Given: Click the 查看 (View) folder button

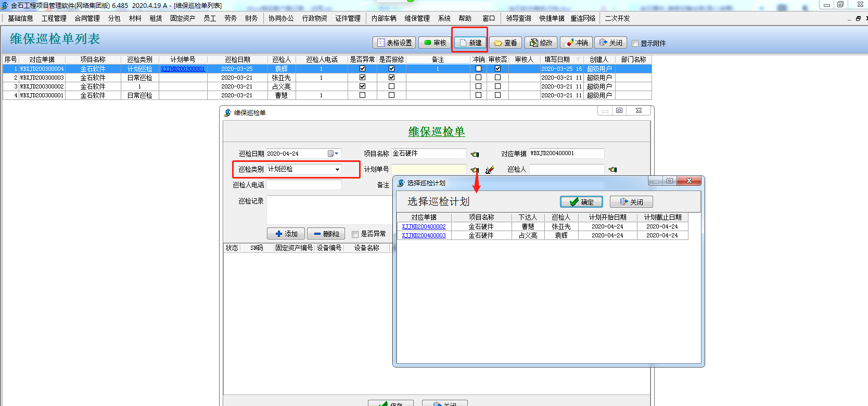Looking at the screenshot, I should (x=505, y=43).
